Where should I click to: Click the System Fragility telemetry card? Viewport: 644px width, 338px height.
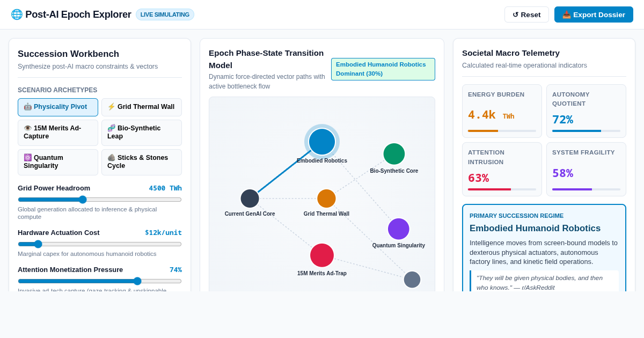[x=586, y=169]
